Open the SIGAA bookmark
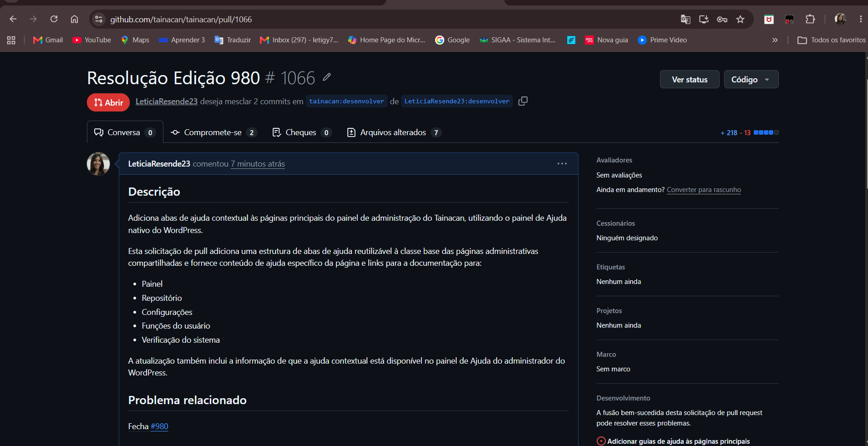Image resolution: width=868 pixels, height=446 pixels. tap(518, 40)
